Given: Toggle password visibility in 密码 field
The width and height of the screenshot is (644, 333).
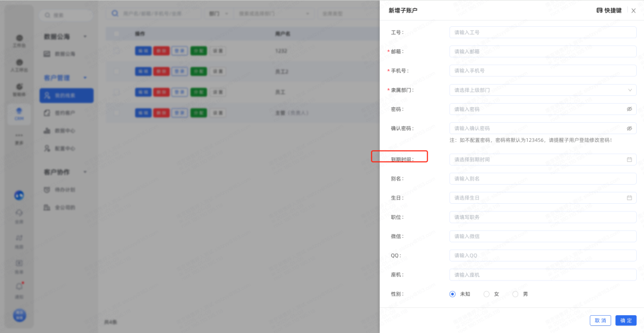Looking at the screenshot, I should pos(629,110).
